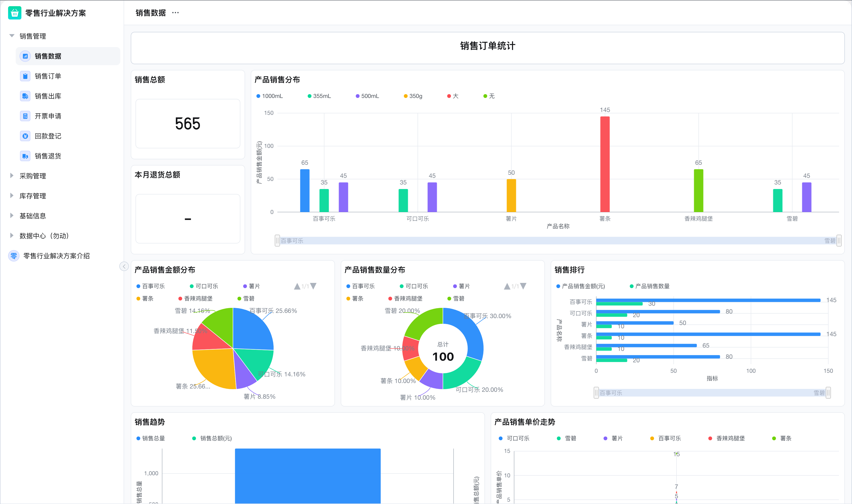
Task: Click the 销售总额 value 565 card
Action: click(188, 124)
